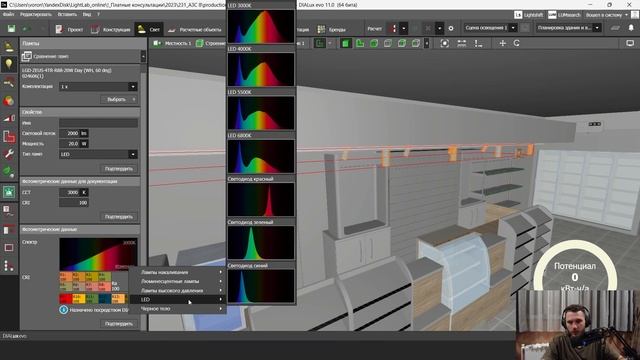This screenshot has height=360, width=640.
Task: Click Подтвердить under Свойства section
Action: point(119,169)
